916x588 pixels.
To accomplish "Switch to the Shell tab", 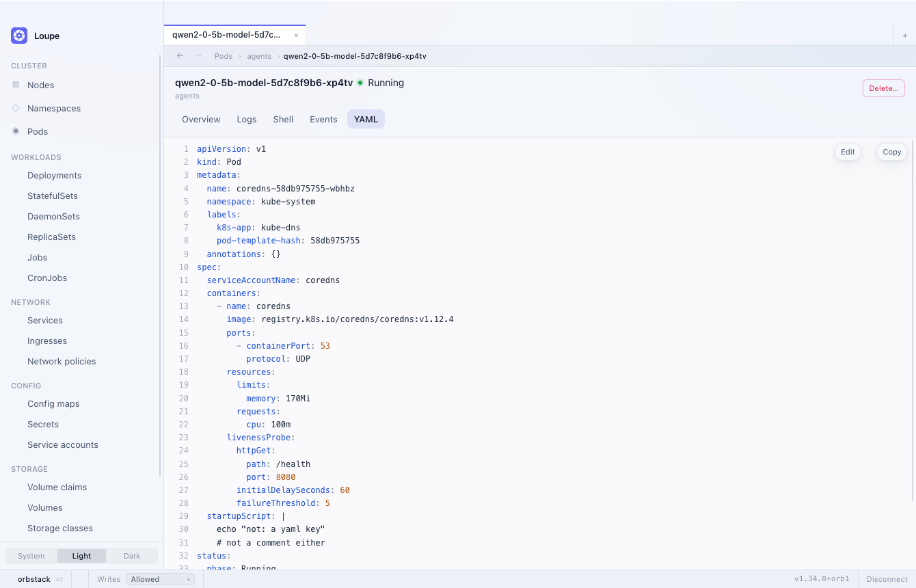I will coord(283,119).
